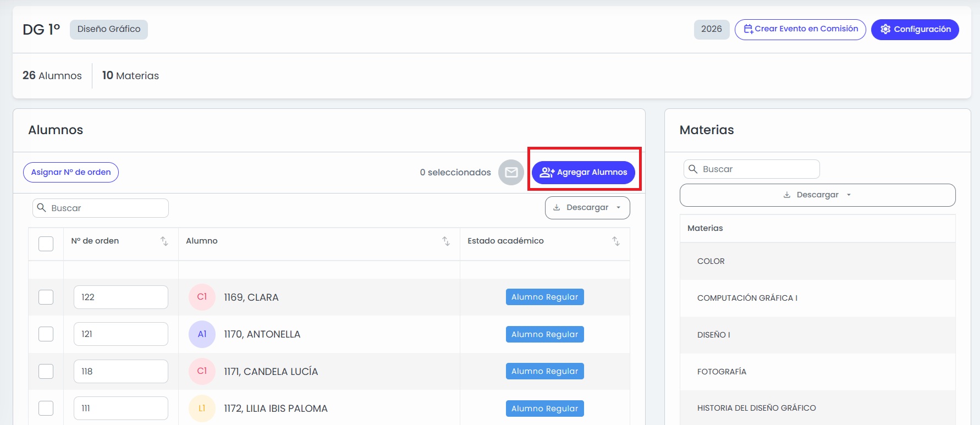Sort by Estado académico column arrows
Screen dimensions: 980x425
point(616,241)
